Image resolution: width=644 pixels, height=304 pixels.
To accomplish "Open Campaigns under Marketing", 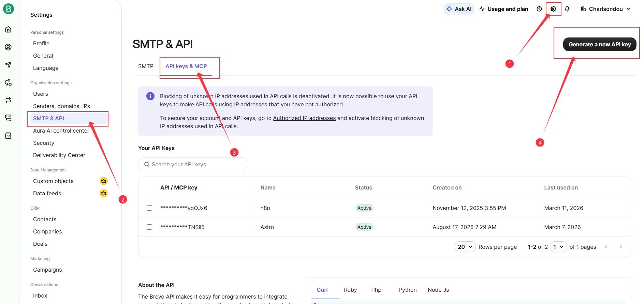I will point(47,270).
